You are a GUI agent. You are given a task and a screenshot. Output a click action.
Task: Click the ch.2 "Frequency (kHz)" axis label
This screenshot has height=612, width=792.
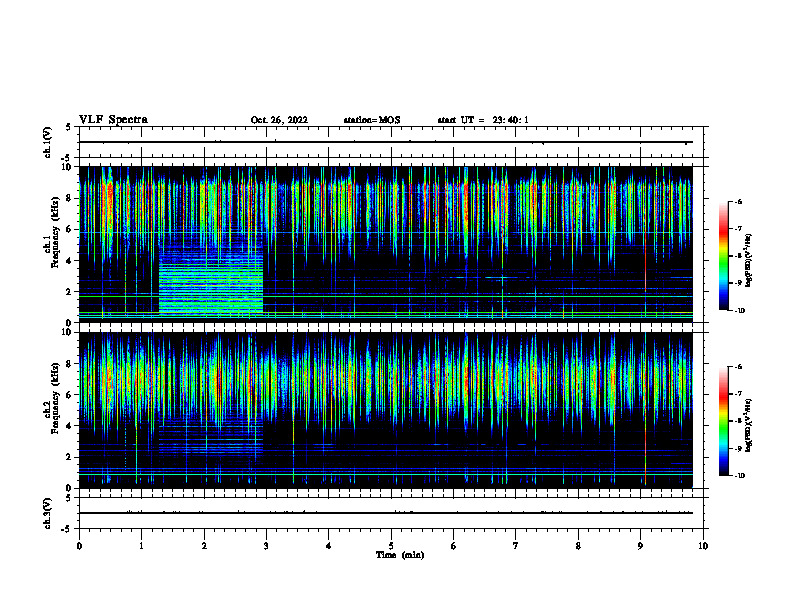pos(55,398)
